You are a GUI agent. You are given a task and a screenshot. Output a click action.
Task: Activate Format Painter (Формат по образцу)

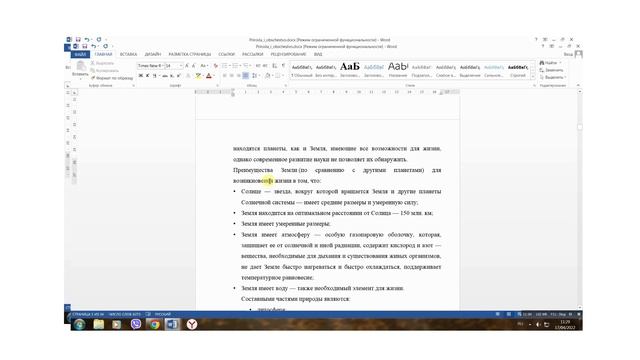(x=111, y=78)
